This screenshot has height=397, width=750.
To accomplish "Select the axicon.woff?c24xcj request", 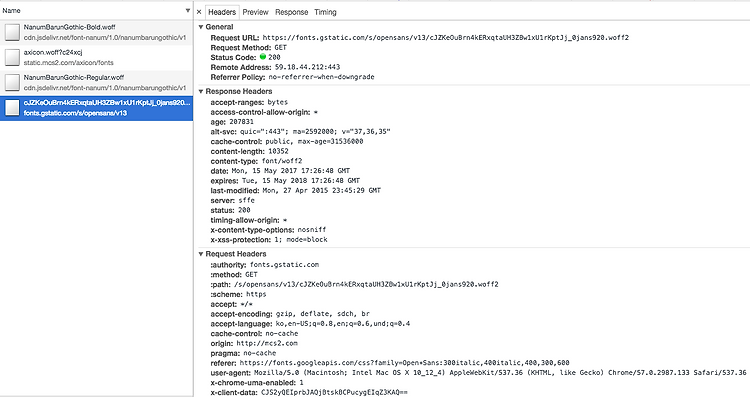I will pyautogui.click(x=96, y=57).
